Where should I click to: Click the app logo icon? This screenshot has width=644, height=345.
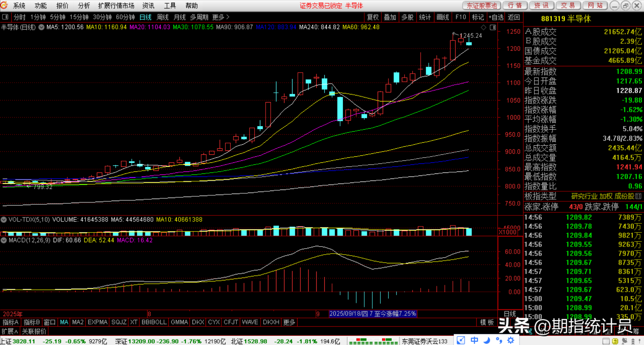[4, 5]
